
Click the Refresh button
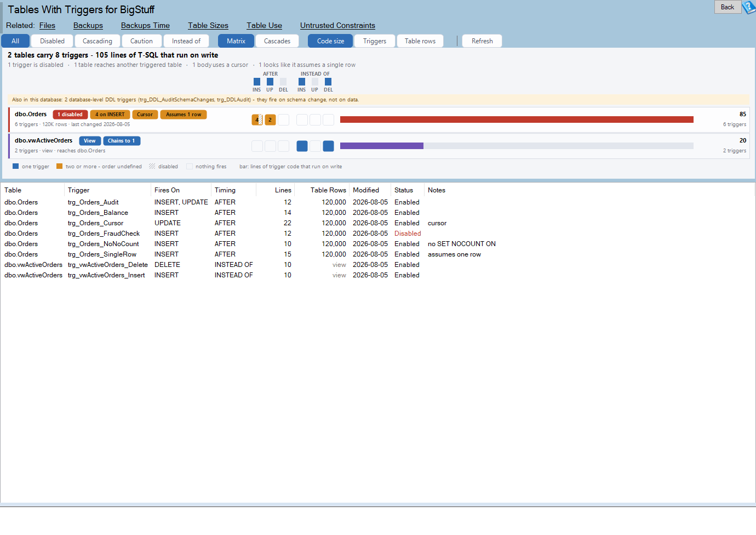(x=482, y=41)
